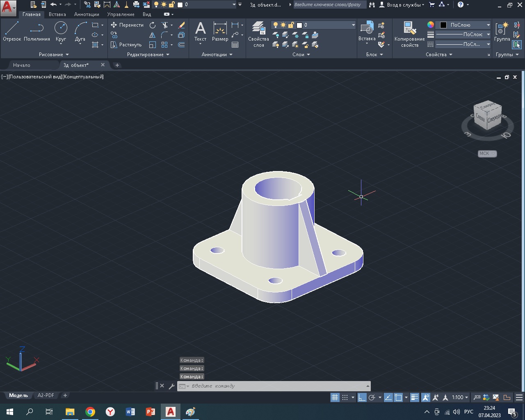The width and height of the screenshot is (525, 420).
Task: Toggle grid display in status bar
Action: 335,397
